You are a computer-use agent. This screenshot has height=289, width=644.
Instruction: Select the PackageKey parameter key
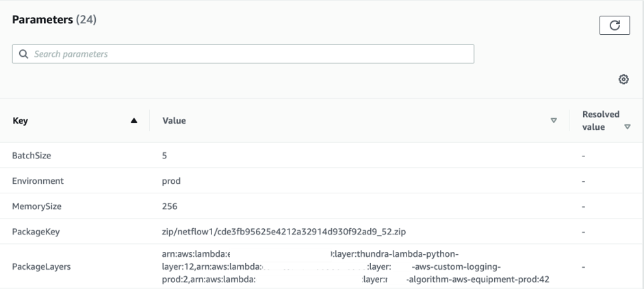[x=36, y=232]
